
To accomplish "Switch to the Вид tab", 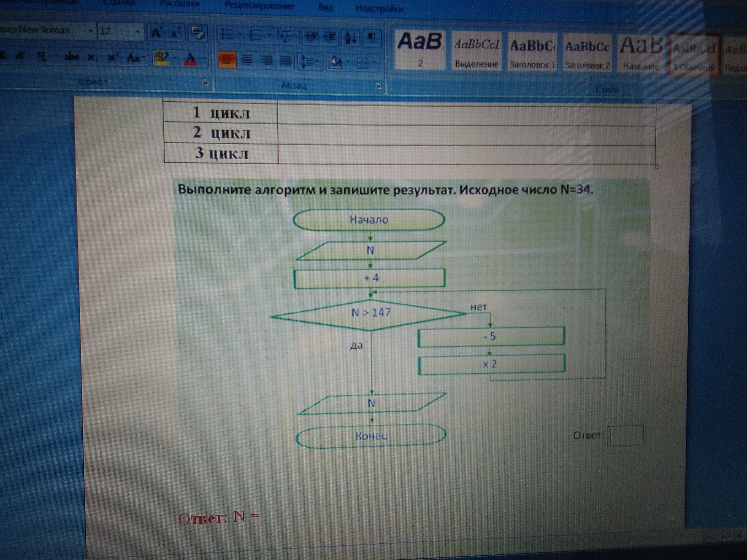I will pyautogui.click(x=325, y=7).
